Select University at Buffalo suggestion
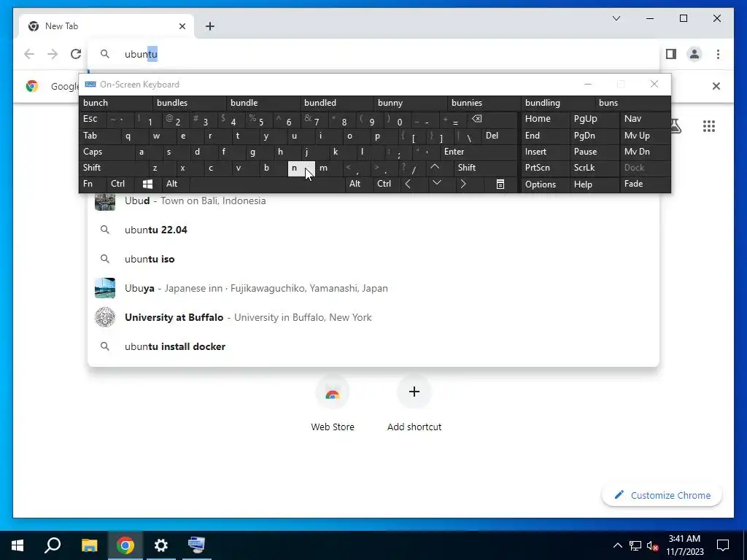Viewport: 747px width, 560px height. 373,317
